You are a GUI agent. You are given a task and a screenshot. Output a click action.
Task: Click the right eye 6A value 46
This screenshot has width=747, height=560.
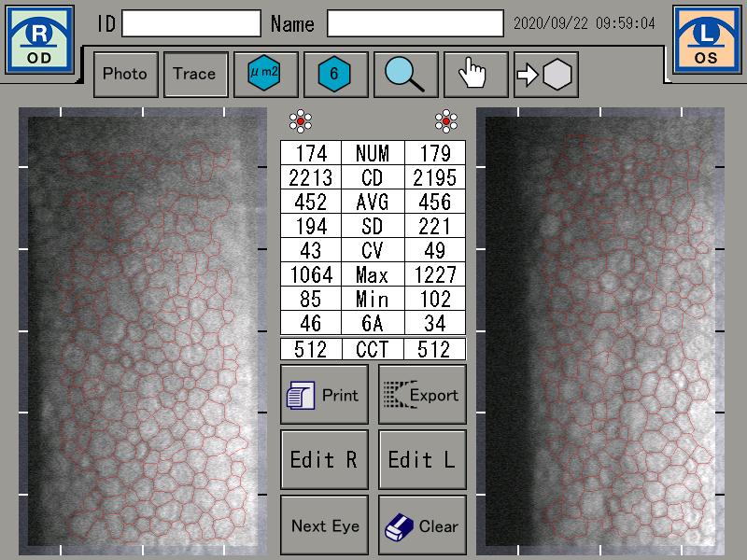click(311, 323)
